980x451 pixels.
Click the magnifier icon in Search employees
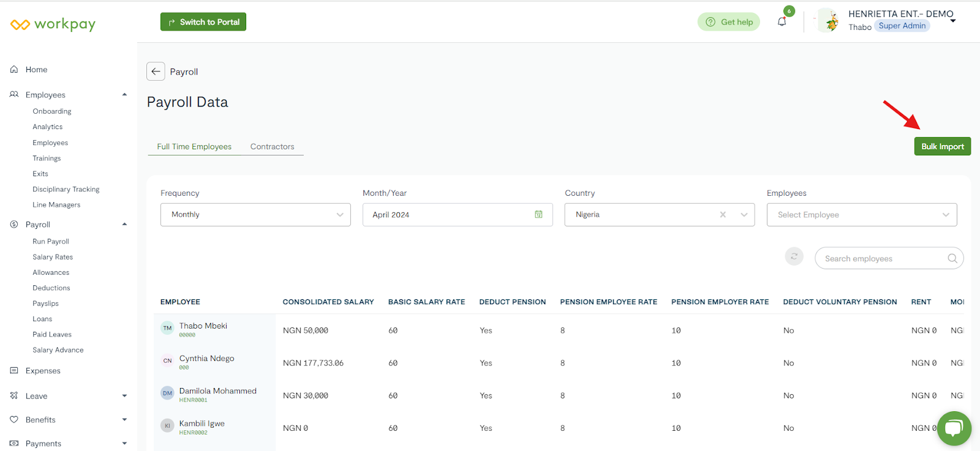[x=952, y=258]
